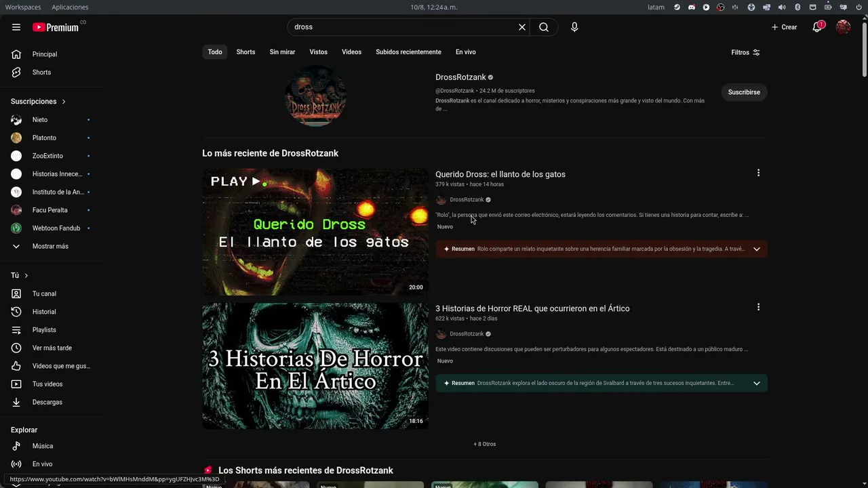Filter results by En vivo chip
Image resolution: width=868 pixels, height=488 pixels.
pyautogui.click(x=465, y=52)
